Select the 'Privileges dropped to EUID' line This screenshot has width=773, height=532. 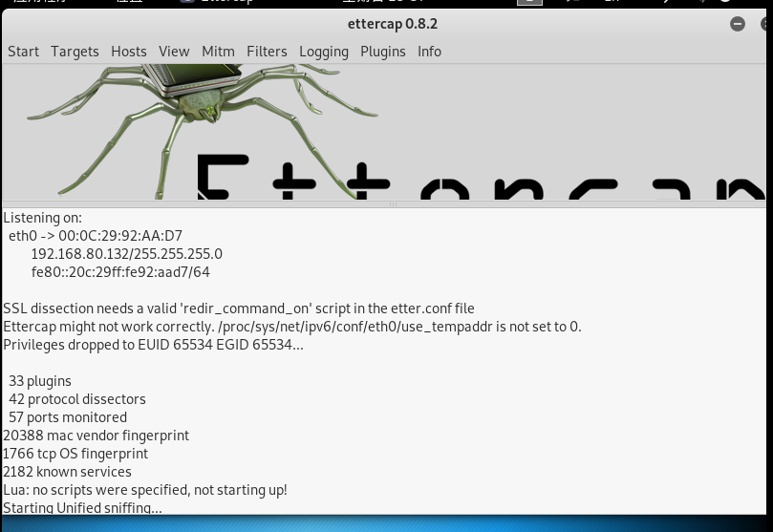(153, 345)
